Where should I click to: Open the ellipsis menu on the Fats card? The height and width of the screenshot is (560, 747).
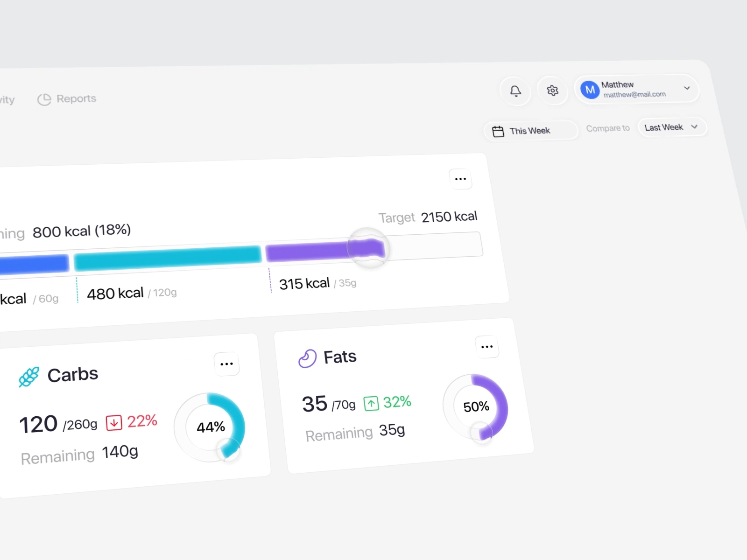487,346
